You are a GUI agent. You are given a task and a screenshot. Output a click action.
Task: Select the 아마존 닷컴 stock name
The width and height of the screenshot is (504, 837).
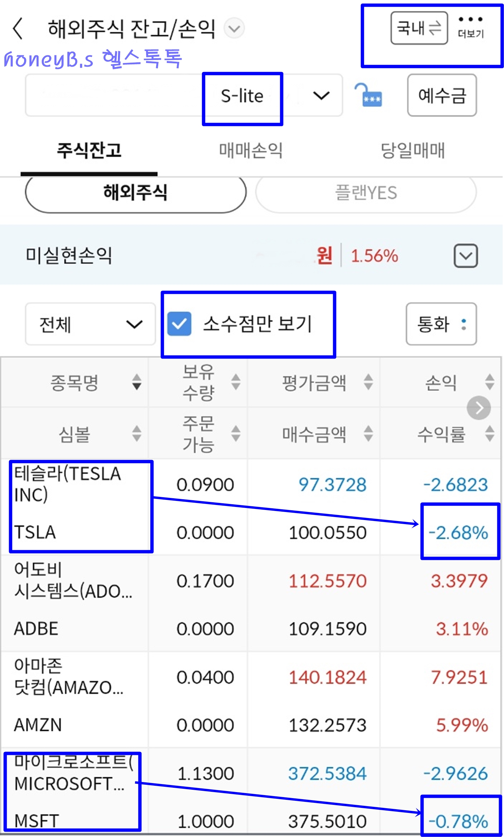pos(69,677)
